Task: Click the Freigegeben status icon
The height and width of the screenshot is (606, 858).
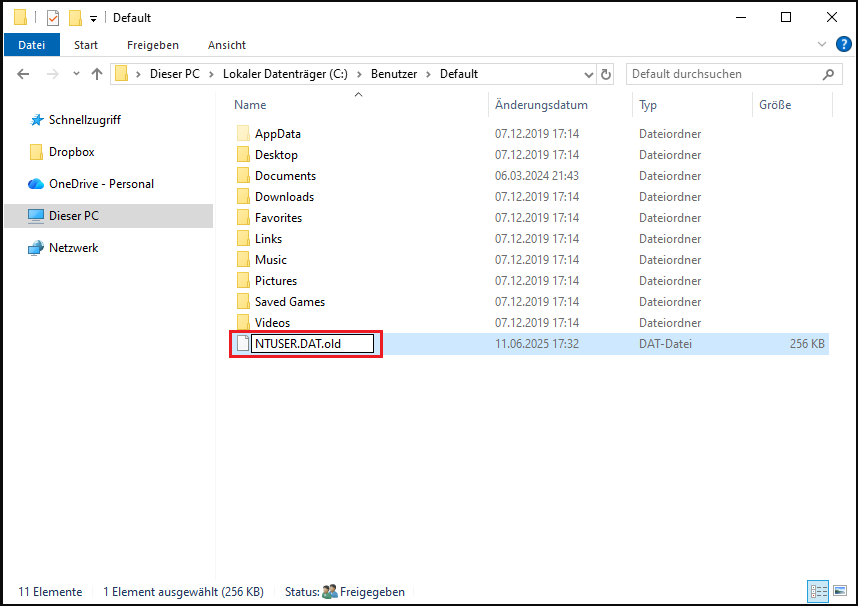Action: tap(330, 592)
